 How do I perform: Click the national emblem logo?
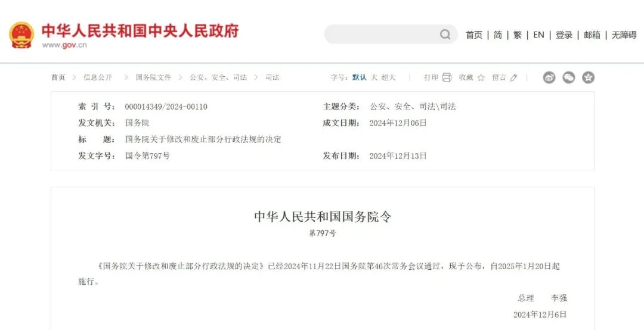coord(21,35)
